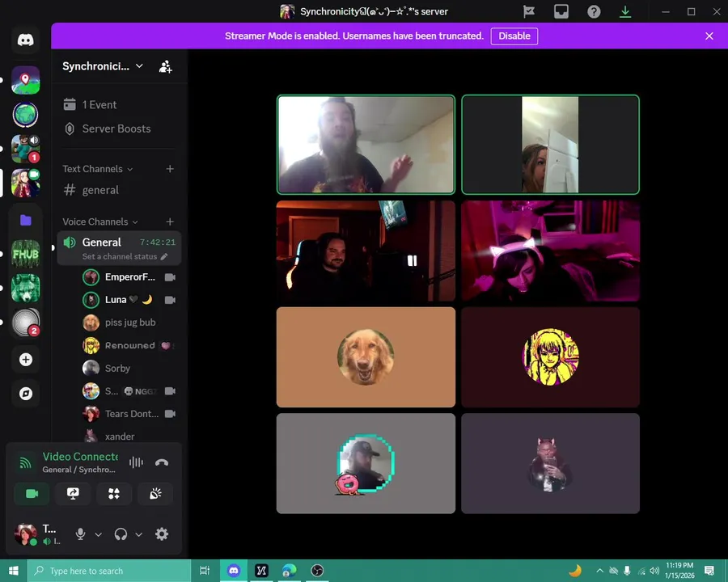Click the invite people icon beside server name
This screenshot has width=728, height=582.
coord(165,66)
